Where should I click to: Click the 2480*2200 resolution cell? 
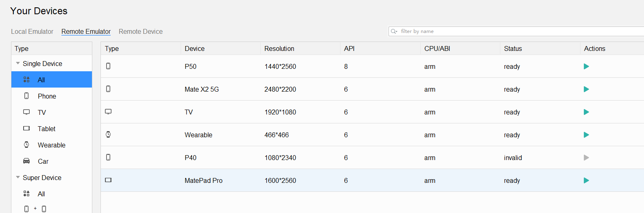(280, 89)
